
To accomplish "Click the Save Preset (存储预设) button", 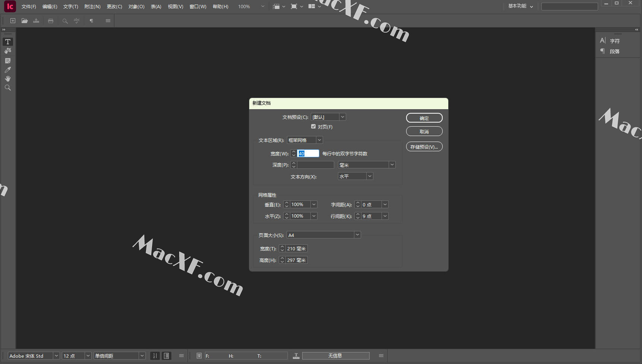I will tap(424, 147).
